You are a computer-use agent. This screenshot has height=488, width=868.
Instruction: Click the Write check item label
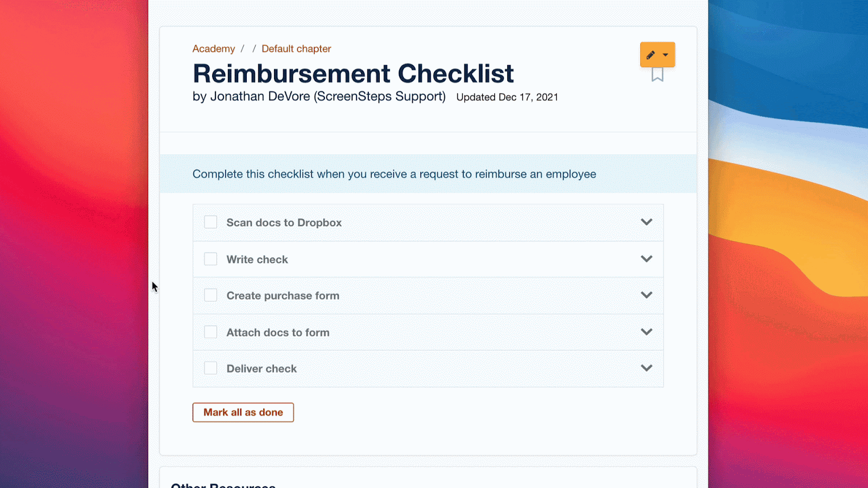click(257, 259)
